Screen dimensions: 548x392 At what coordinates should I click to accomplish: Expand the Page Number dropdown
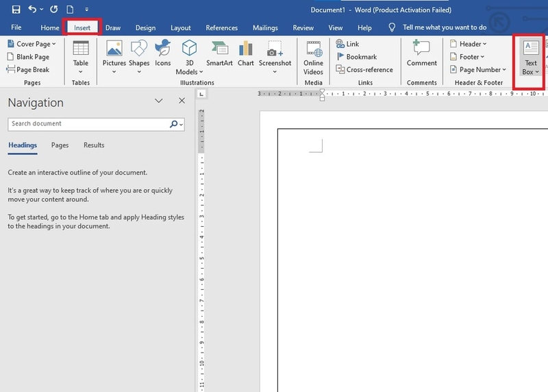pos(478,69)
